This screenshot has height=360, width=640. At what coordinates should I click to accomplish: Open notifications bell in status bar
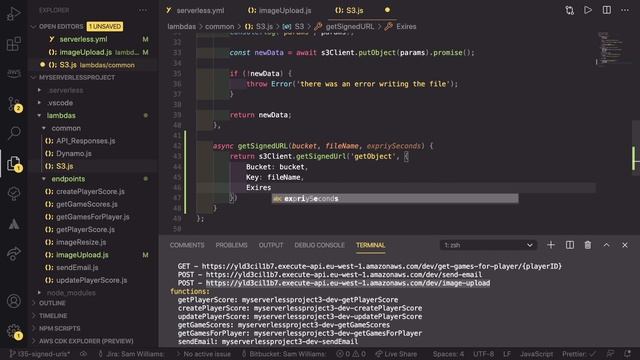coord(627,354)
